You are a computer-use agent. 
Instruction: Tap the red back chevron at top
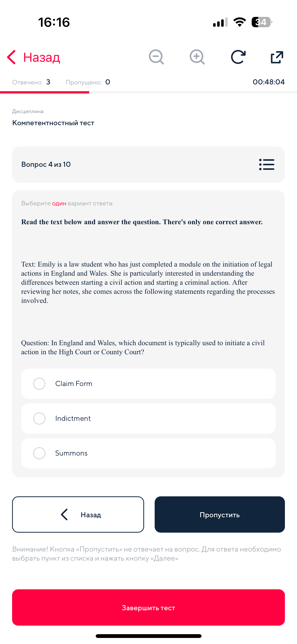click(x=11, y=57)
